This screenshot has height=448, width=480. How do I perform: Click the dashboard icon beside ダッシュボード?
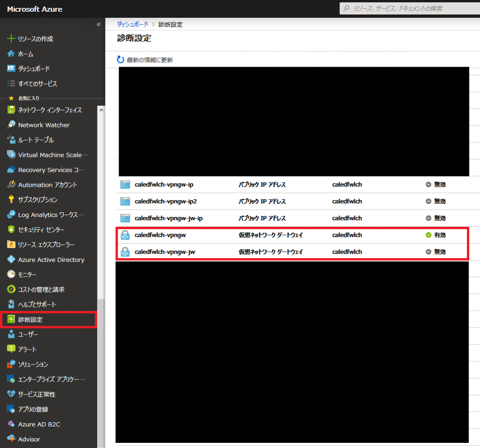(11, 68)
